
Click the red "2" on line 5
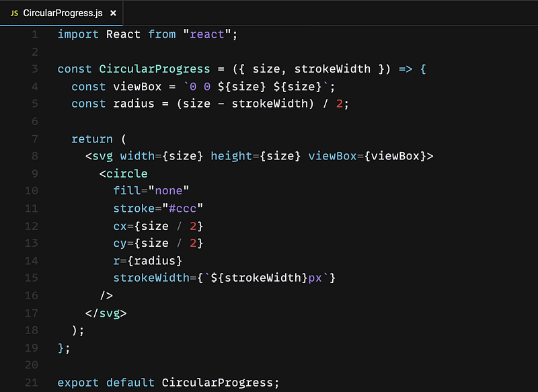pos(340,104)
